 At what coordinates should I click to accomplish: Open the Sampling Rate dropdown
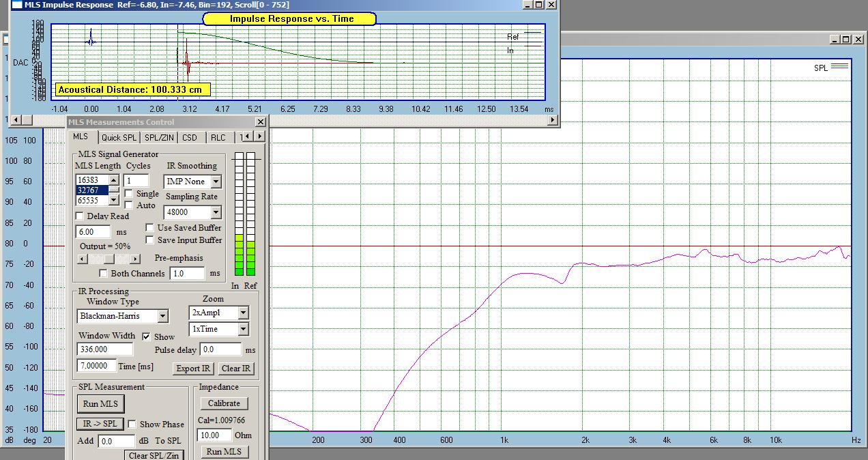point(215,212)
